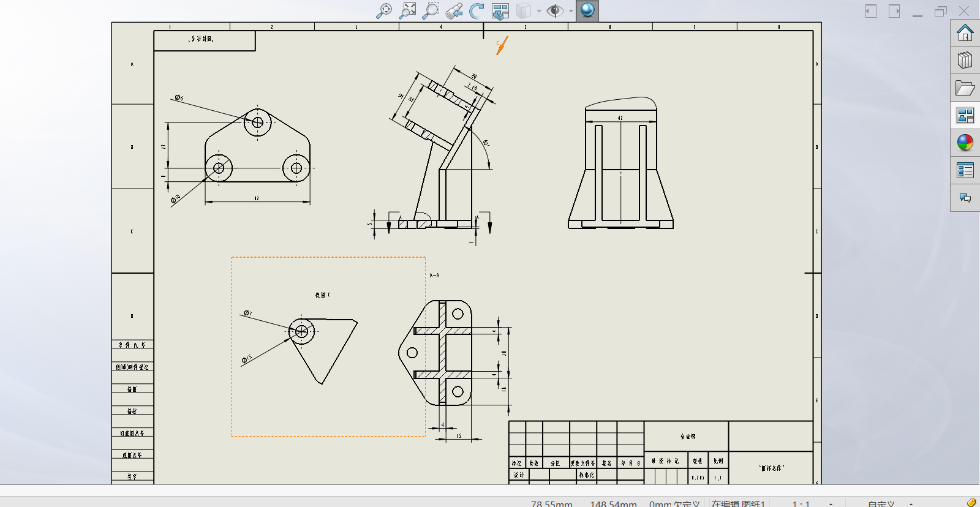Click the 78.55mm coordinate in the status bar
The image size is (980, 507).
click(552, 503)
